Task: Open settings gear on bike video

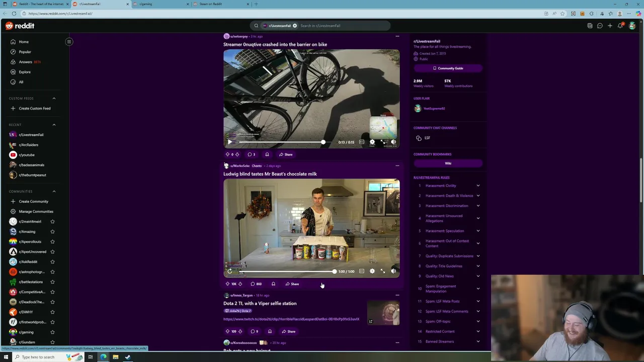Action: (x=372, y=142)
